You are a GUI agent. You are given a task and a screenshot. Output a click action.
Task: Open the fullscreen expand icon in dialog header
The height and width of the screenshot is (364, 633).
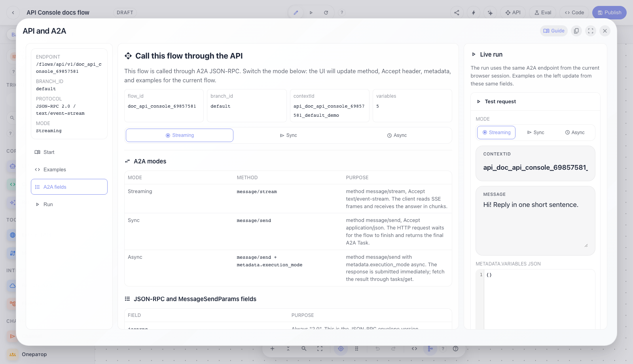coord(591,31)
